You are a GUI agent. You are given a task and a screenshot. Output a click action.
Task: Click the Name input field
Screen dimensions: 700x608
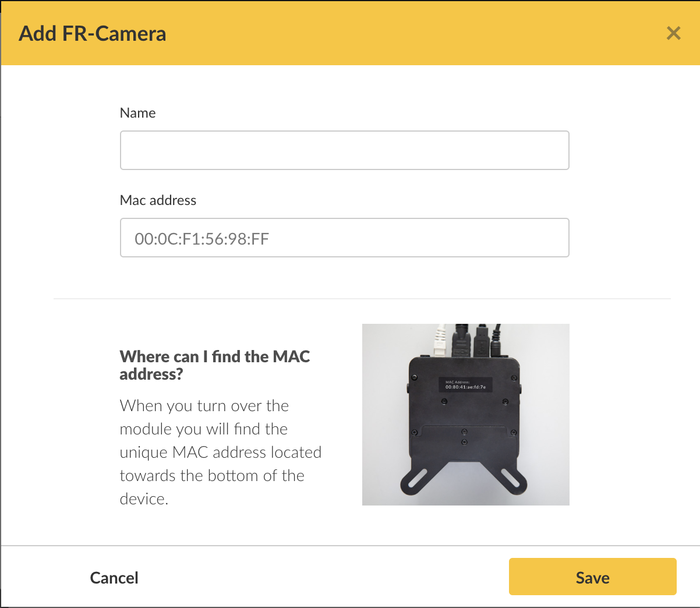[344, 150]
